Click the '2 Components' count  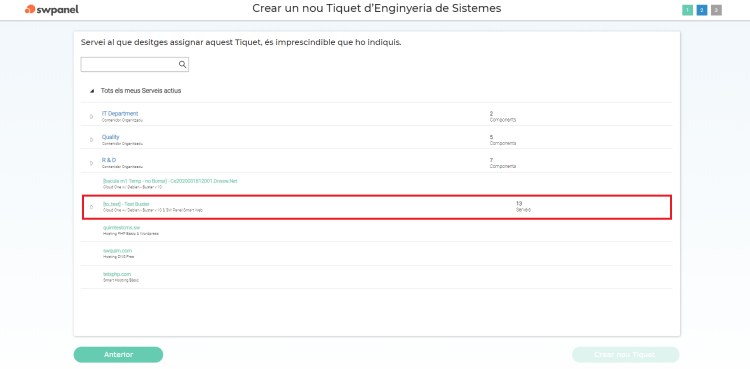coord(503,116)
